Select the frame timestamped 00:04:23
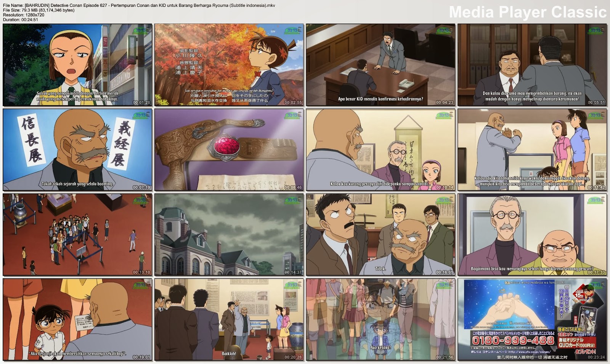The width and height of the screenshot is (610, 364). [x=380, y=65]
